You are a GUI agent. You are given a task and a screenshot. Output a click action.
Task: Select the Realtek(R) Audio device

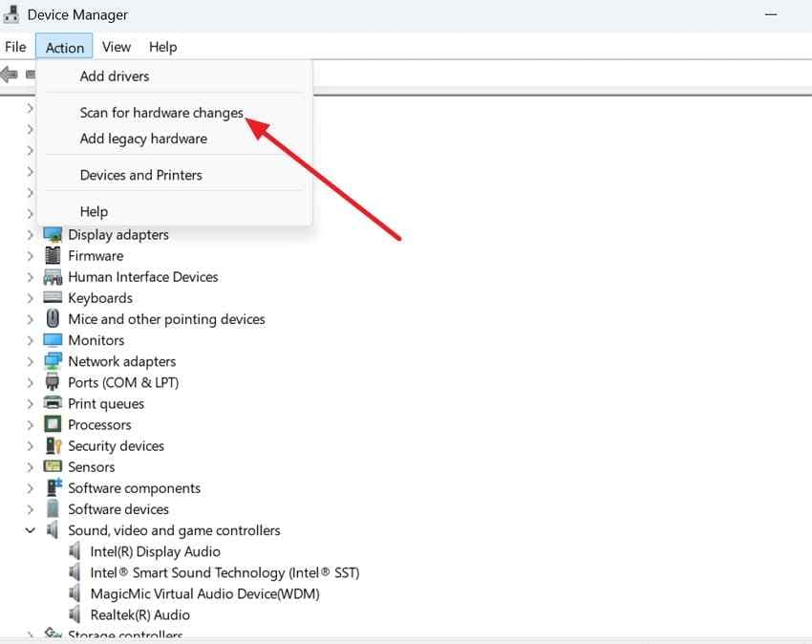click(x=139, y=615)
